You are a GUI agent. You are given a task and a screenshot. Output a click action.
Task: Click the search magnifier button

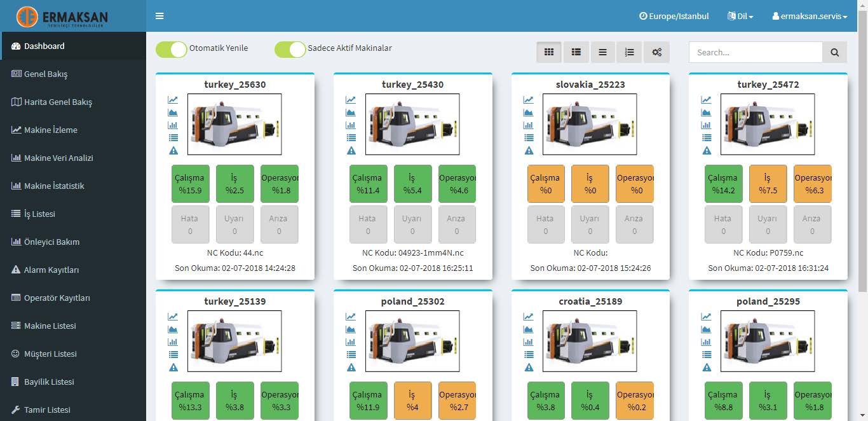pyautogui.click(x=834, y=52)
